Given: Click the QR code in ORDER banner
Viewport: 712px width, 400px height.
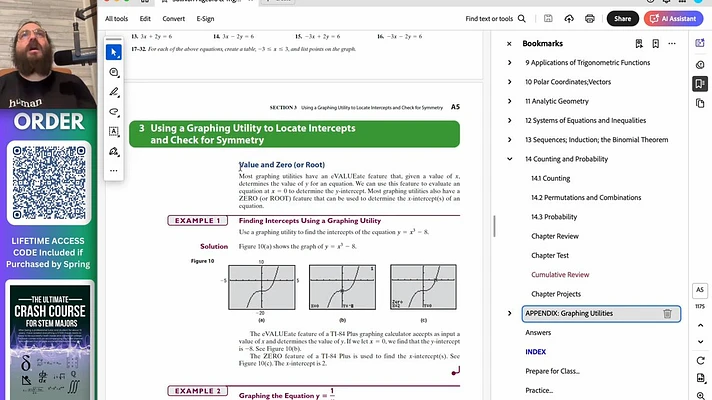Looking at the screenshot, I should coord(49,183).
